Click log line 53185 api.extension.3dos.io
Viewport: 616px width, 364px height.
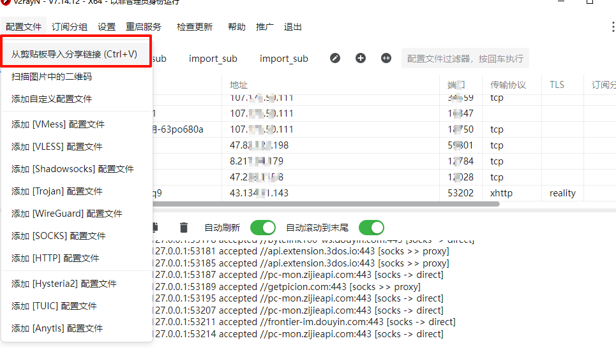coord(301,263)
